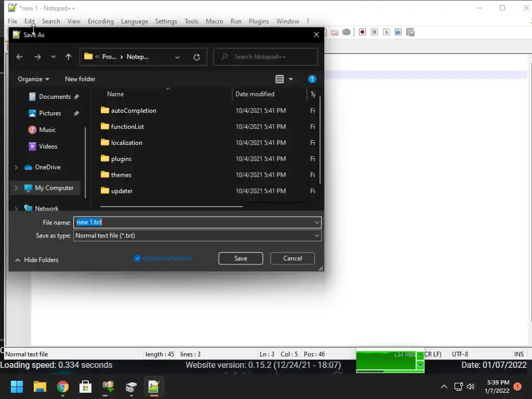Viewport: 532px width, 399px height.
Task: Click the volume tray icon
Action: 471,387
